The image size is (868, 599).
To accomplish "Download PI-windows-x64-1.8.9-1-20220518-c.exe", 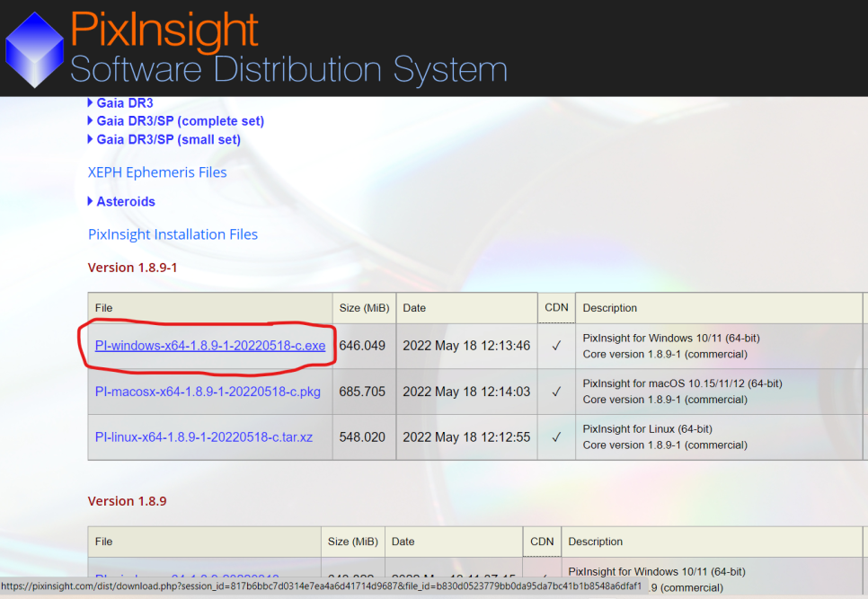I will click(210, 346).
